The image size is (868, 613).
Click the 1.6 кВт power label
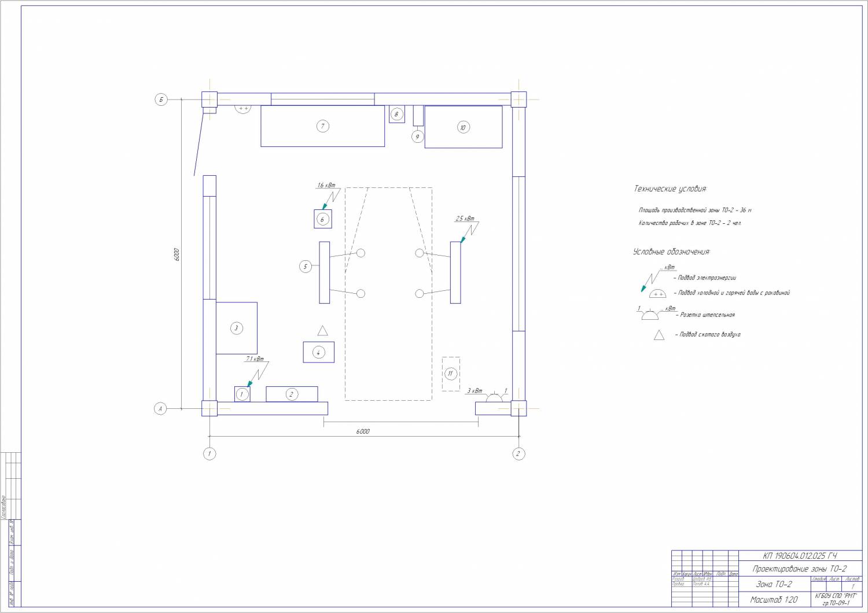(326, 186)
